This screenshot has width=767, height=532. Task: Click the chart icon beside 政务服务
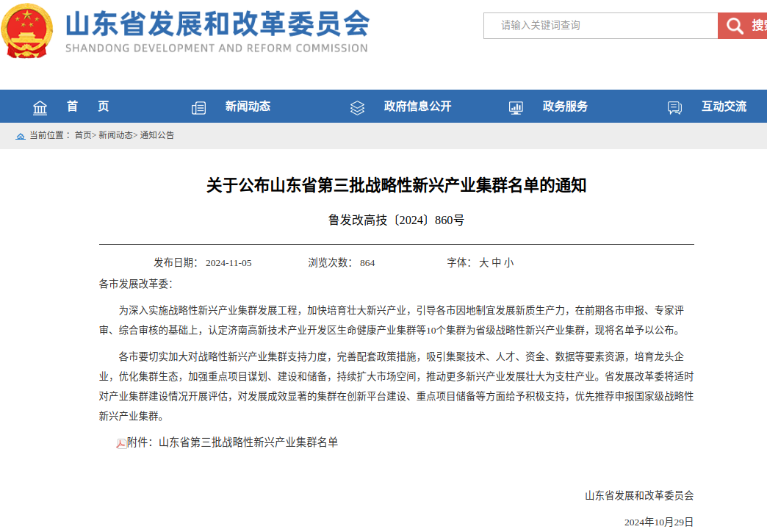[516, 107]
